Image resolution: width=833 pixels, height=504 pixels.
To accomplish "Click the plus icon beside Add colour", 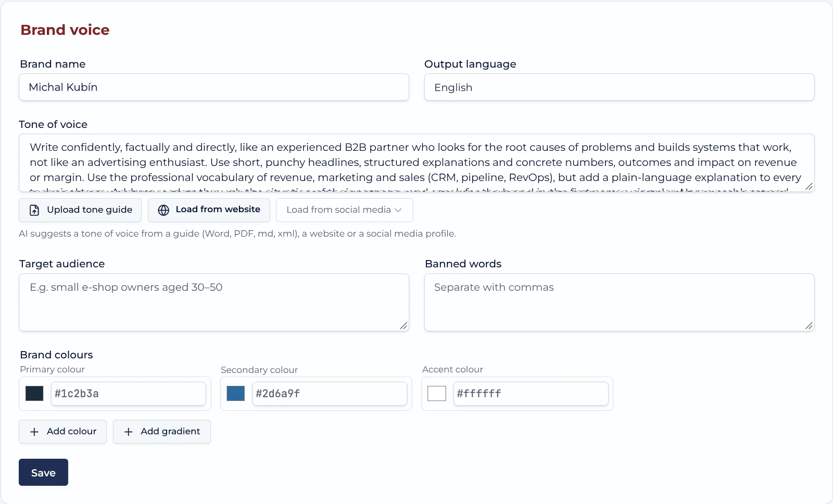I will point(34,432).
